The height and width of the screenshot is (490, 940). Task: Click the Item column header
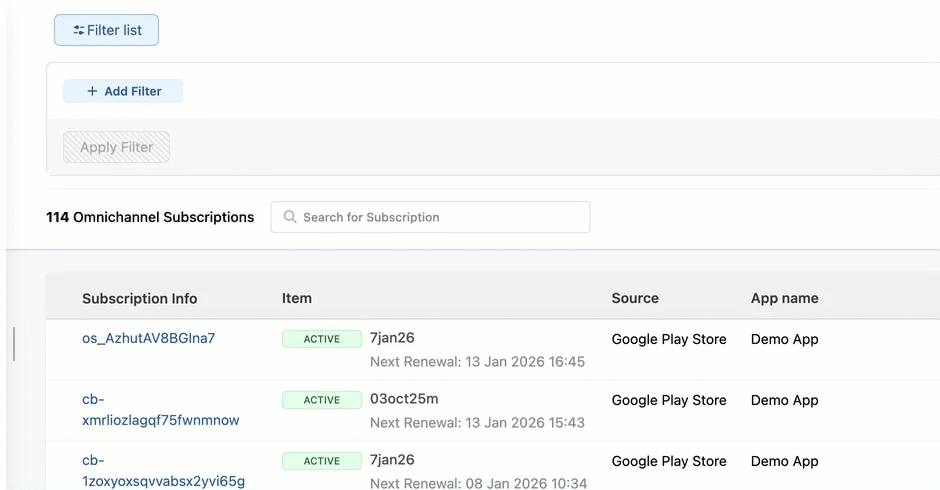297,298
